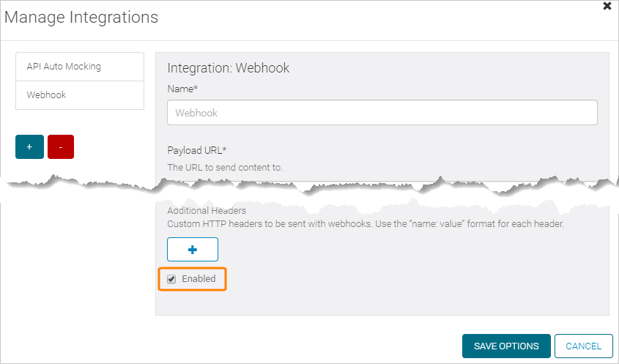Remove integration using red minus button
The width and height of the screenshot is (619, 364).
click(61, 146)
